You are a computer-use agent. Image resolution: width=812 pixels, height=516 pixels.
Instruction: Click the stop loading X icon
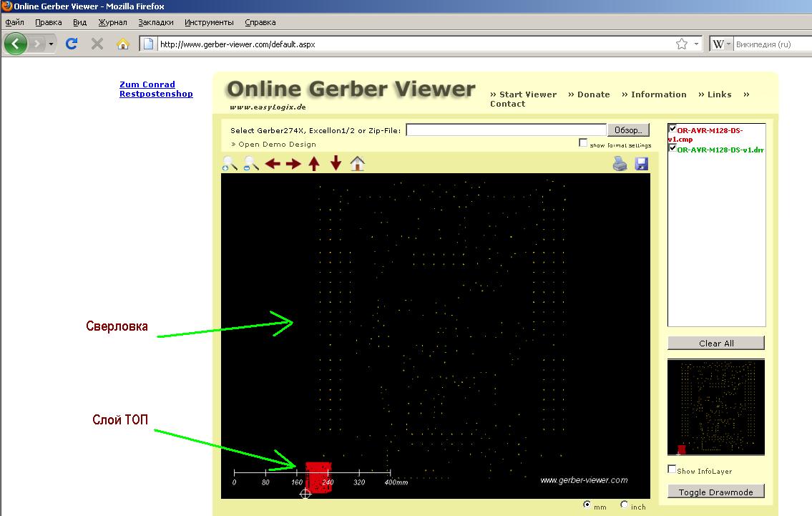(97, 44)
